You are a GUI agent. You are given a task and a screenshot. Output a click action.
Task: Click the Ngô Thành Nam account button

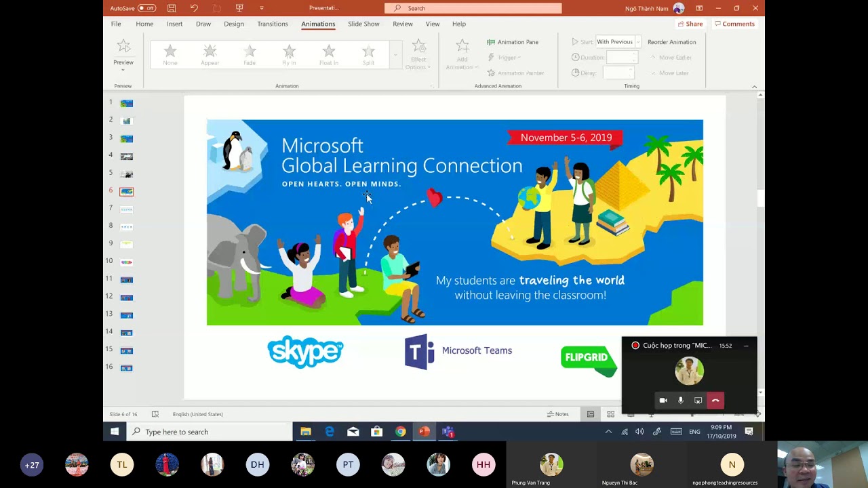coord(654,8)
